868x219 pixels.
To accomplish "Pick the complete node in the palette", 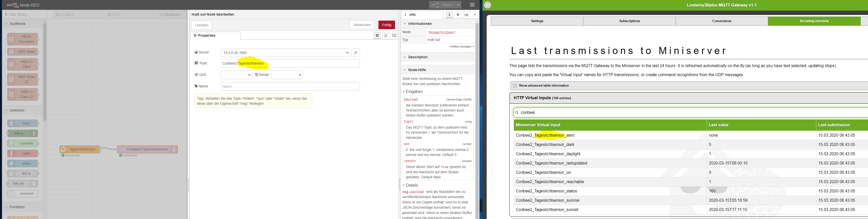I will (23, 143).
